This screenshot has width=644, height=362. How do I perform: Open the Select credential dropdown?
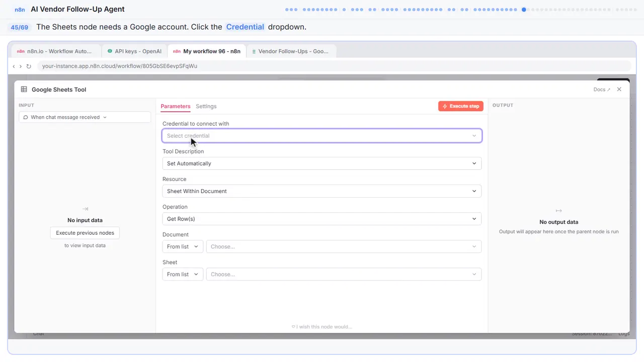322,136
